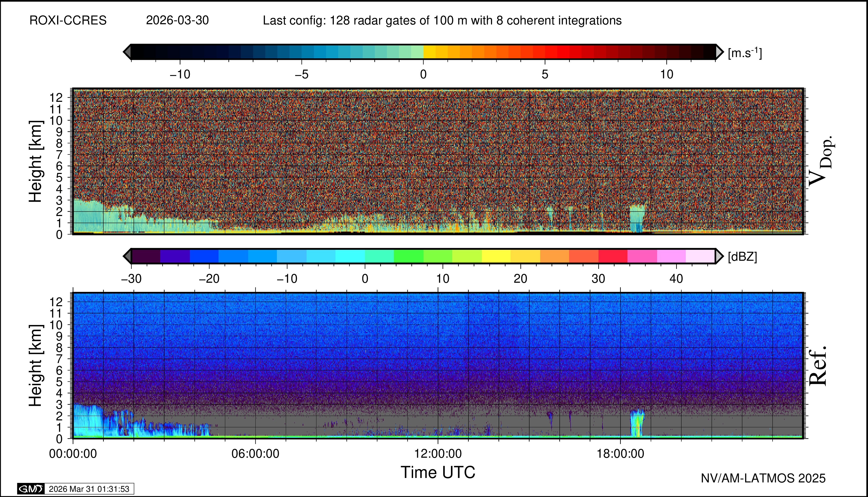Image resolution: width=868 pixels, height=497 pixels.
Task: Click the radar gates configuration text
Action: 442,21
